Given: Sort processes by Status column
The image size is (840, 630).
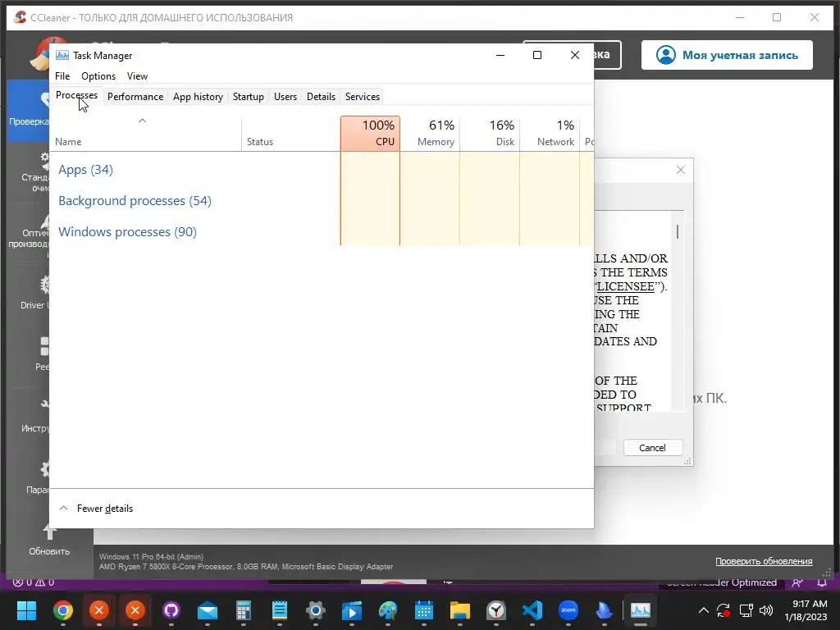Looking at the screenshot, I should [x=291, y=134].
